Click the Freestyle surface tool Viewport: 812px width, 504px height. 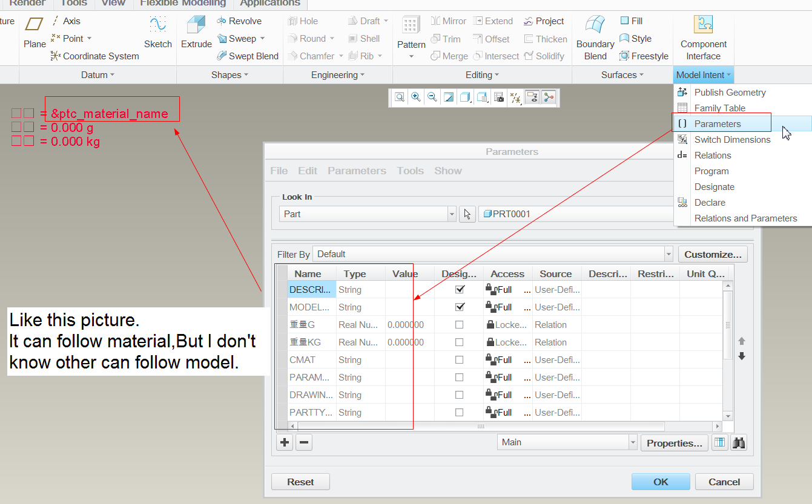click(x=644, y=56)
